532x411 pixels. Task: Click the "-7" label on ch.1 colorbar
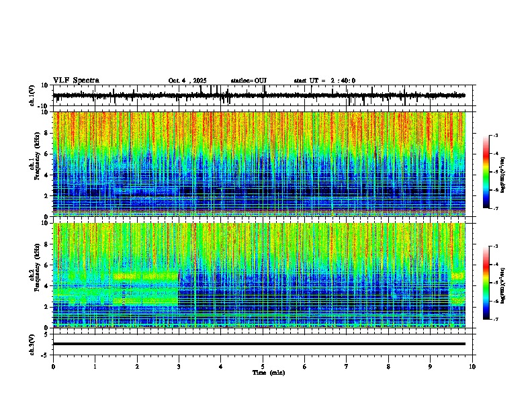coord(495,208)
